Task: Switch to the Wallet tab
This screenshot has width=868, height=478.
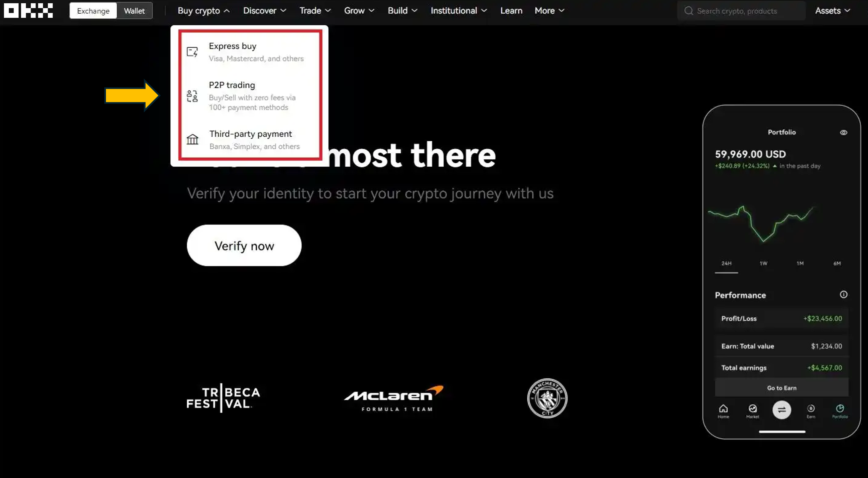Action: pyautogui.click(x=134, y=11)
